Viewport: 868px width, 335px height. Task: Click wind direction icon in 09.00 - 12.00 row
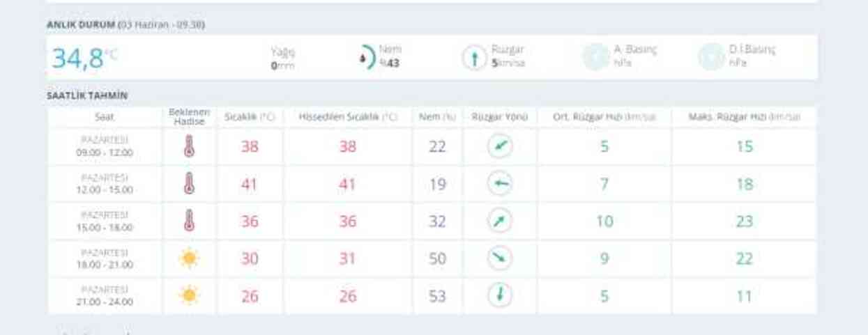[500, 147]
